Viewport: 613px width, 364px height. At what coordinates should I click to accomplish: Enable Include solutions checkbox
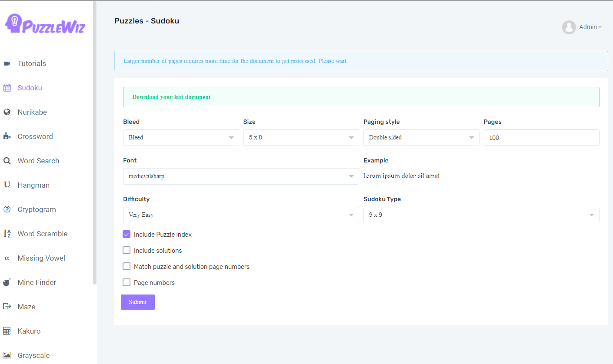coord(127,250)
